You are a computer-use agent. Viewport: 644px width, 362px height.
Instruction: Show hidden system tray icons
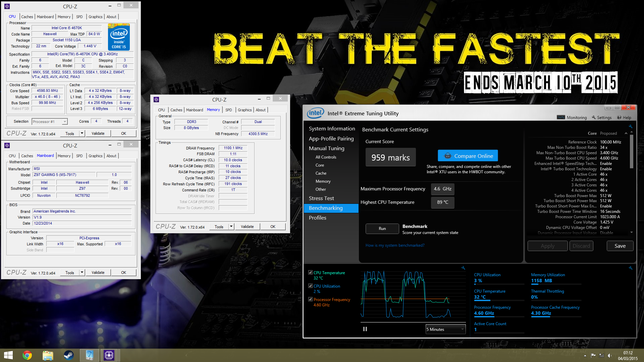tap(585, 356)
